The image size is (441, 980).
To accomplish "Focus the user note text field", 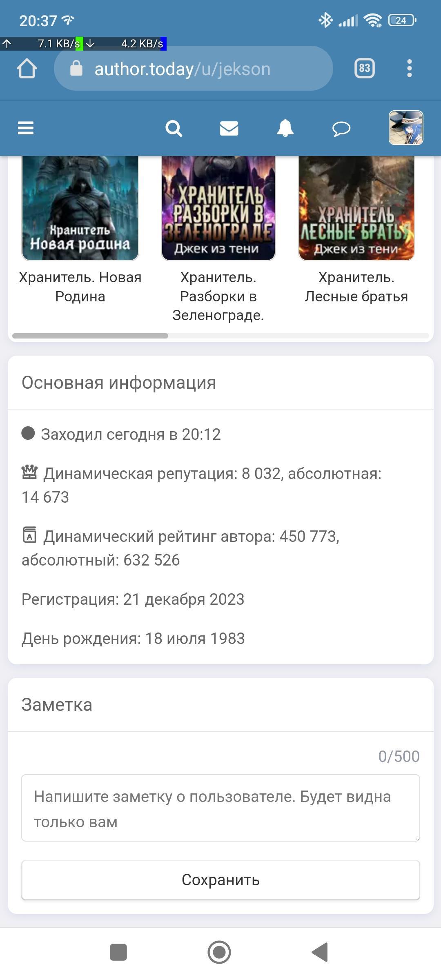I will point(220,808).
